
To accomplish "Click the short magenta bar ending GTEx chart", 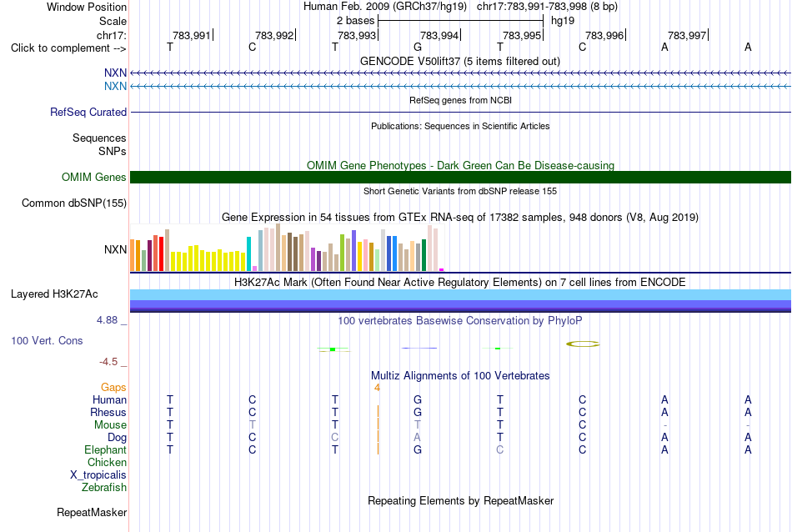I will 442,270.
